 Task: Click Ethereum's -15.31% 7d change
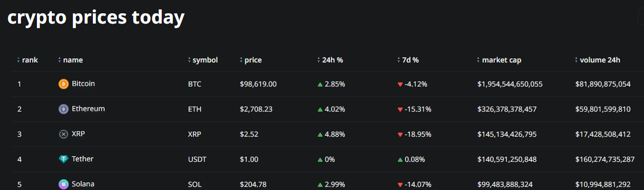415,109
